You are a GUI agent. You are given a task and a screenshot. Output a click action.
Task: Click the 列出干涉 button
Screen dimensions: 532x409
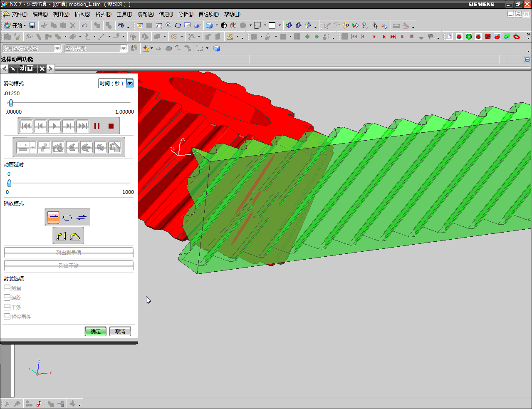69,265
